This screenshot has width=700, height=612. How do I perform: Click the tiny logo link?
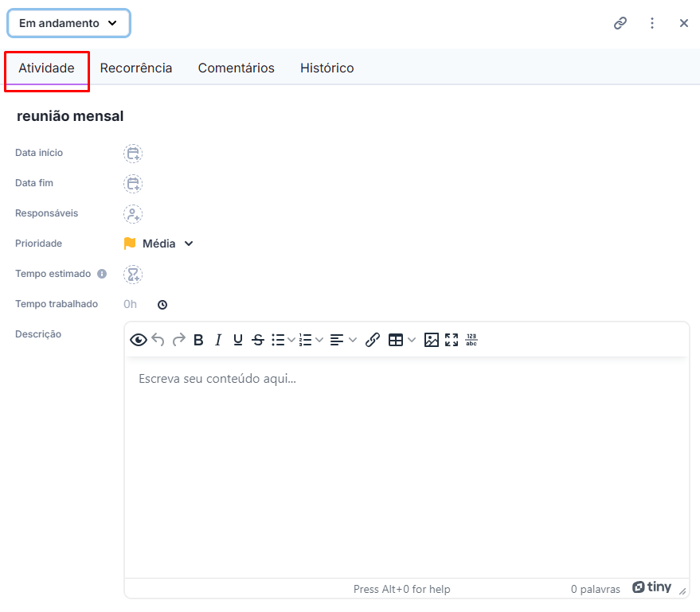click(x=651, y=587)
